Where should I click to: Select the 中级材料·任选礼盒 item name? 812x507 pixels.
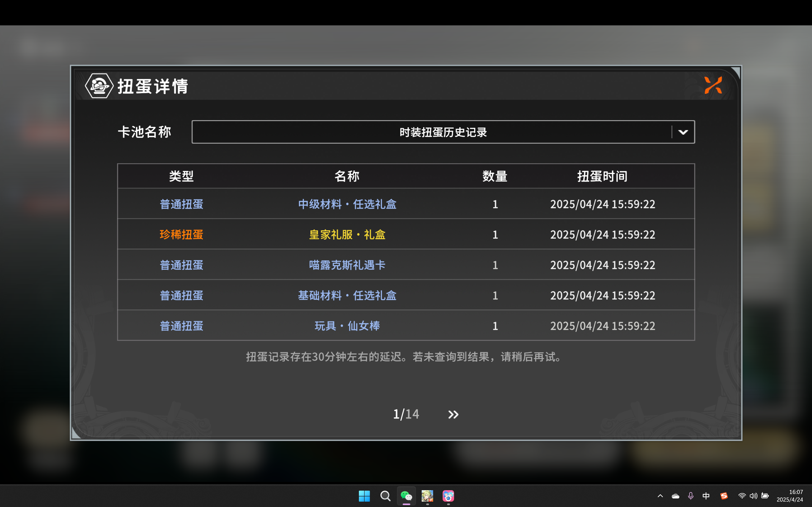click(x=347, y=204)
